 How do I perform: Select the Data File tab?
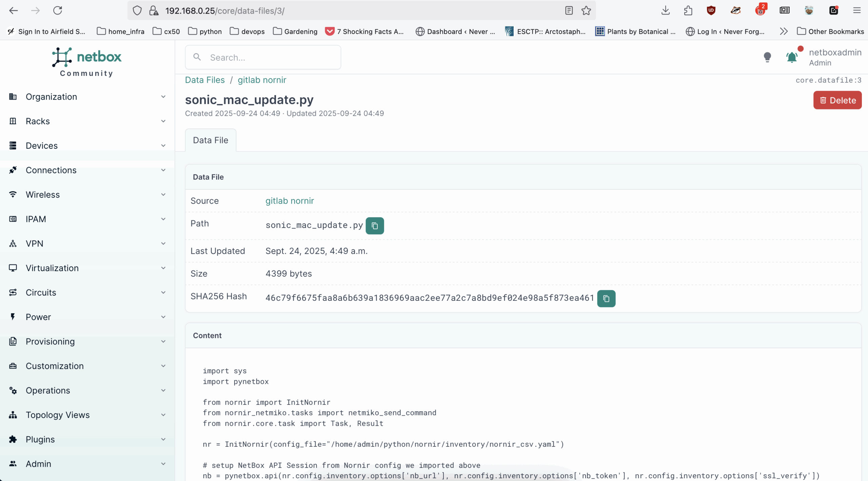click(211, 140)
